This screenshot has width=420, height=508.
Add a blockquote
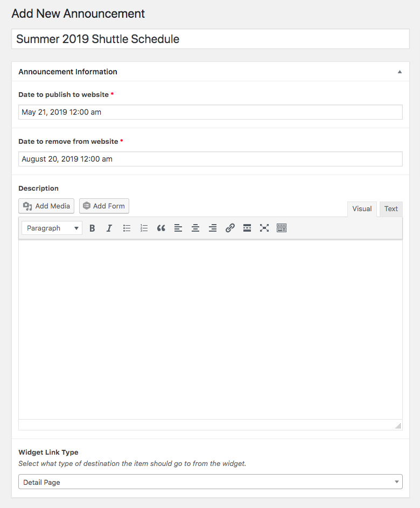[x=161, y=228]
